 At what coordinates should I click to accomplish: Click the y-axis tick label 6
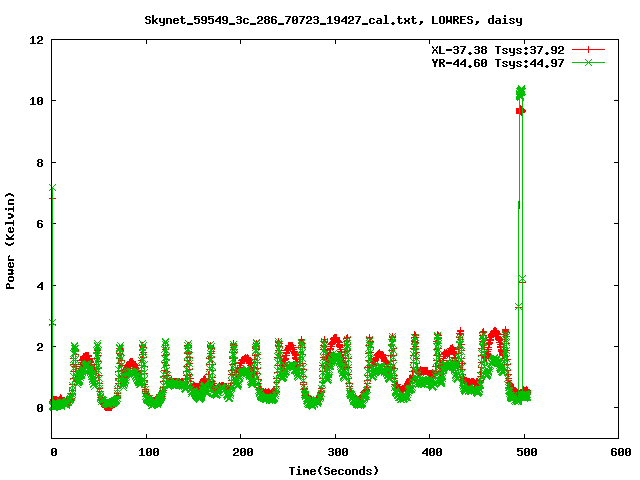click(40, 224)
